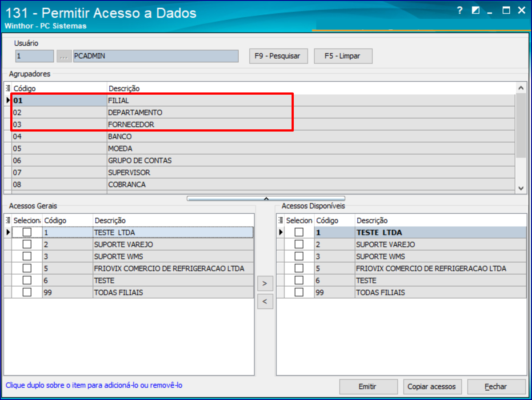Check TESTE LTDA in Acessos Disponíveis
Screen dimensions: 532x400
point(299,232)
